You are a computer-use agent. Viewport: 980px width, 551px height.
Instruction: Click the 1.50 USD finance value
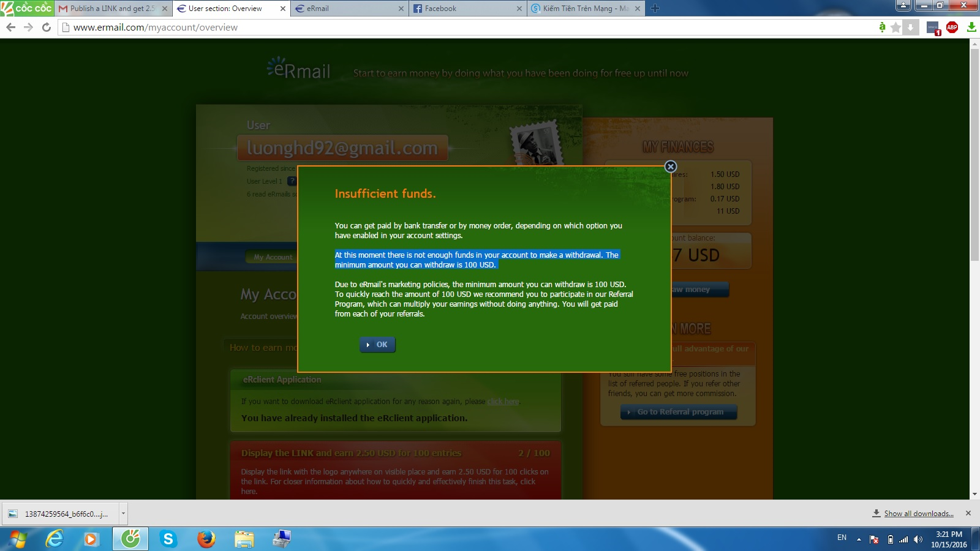725,174
